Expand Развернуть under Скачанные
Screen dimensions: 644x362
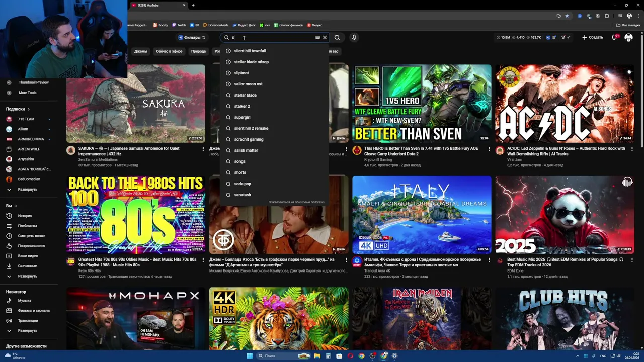pyautogui.click(x=28, y=276)
